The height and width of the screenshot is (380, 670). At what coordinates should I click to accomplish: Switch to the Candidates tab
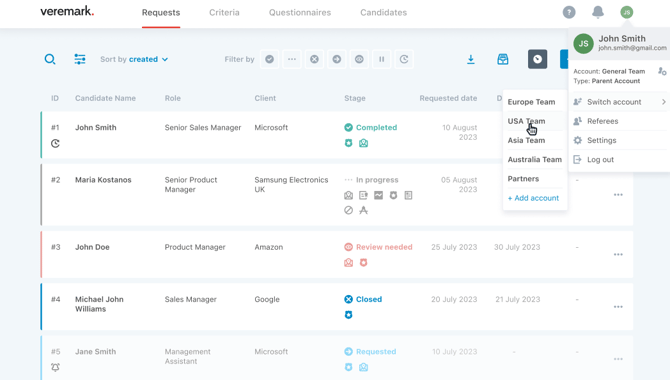coord(383,12)
